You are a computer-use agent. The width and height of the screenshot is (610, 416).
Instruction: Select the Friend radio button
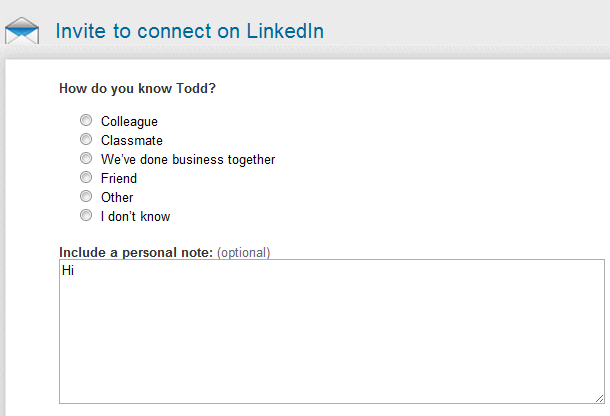tap(86, 178)
